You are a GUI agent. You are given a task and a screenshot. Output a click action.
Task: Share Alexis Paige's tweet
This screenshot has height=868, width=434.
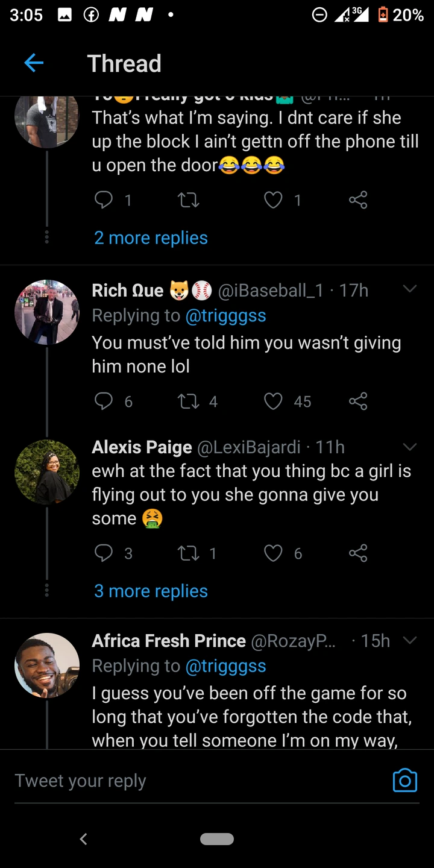point(358,553)
